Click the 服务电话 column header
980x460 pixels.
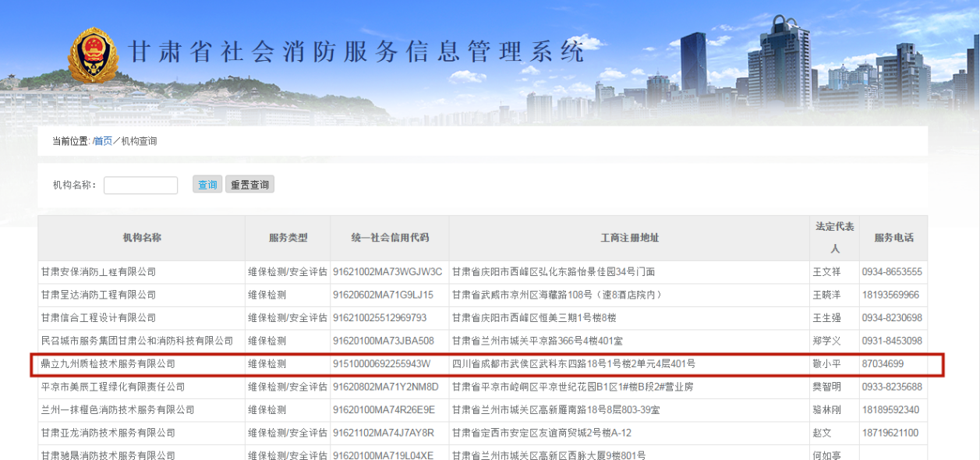click(894, 238)
